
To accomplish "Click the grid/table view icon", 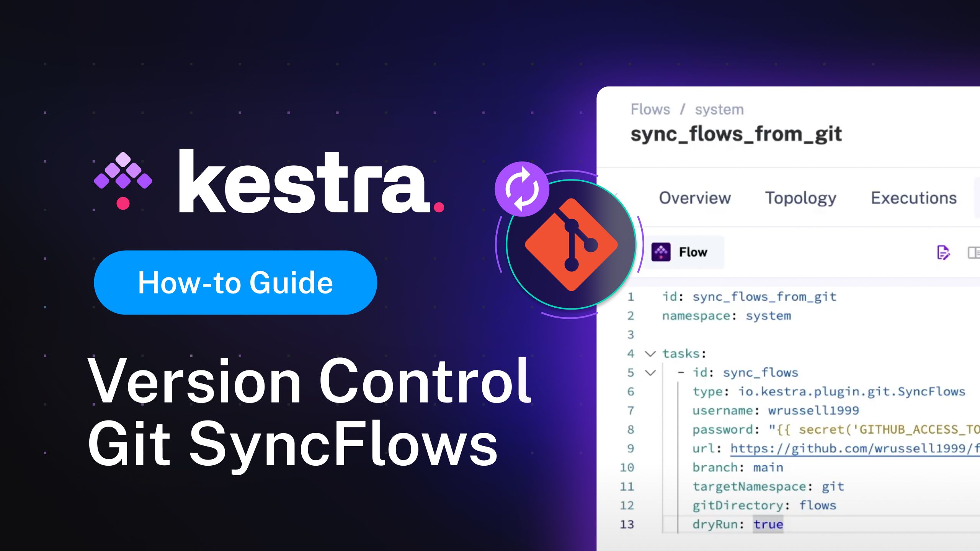I will coord(975,252).
